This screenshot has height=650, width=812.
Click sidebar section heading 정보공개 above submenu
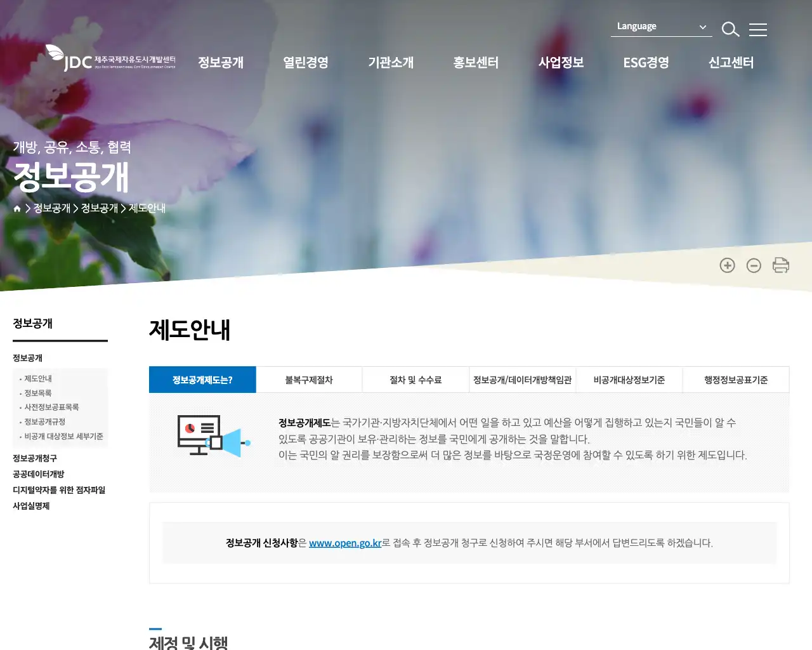(x=27, y=358)
